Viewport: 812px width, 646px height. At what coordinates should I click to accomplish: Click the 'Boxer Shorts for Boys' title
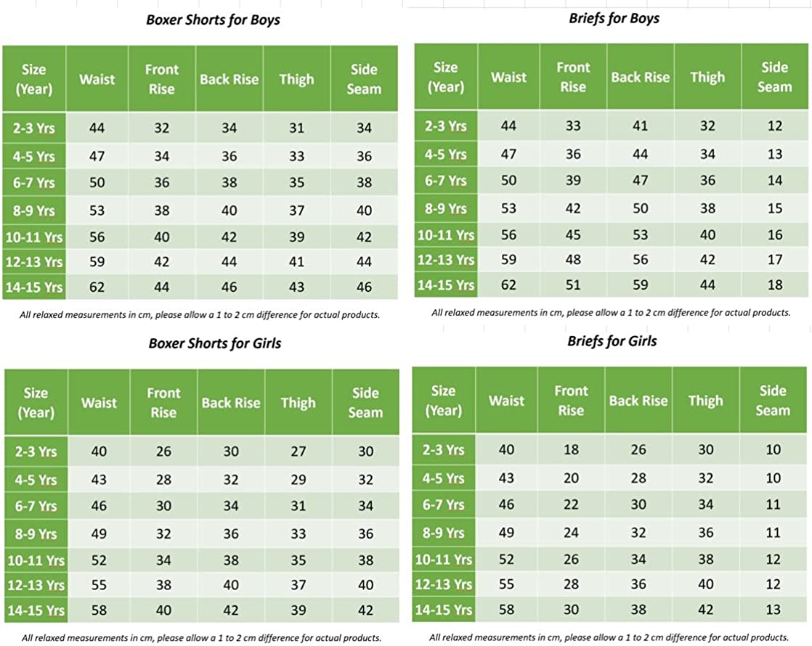coord(213,20)
